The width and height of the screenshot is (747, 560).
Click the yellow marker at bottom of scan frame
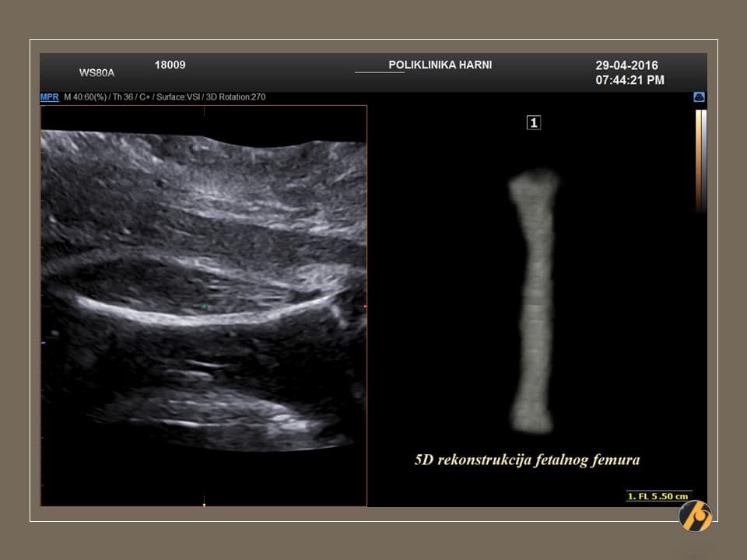[204, 504]
